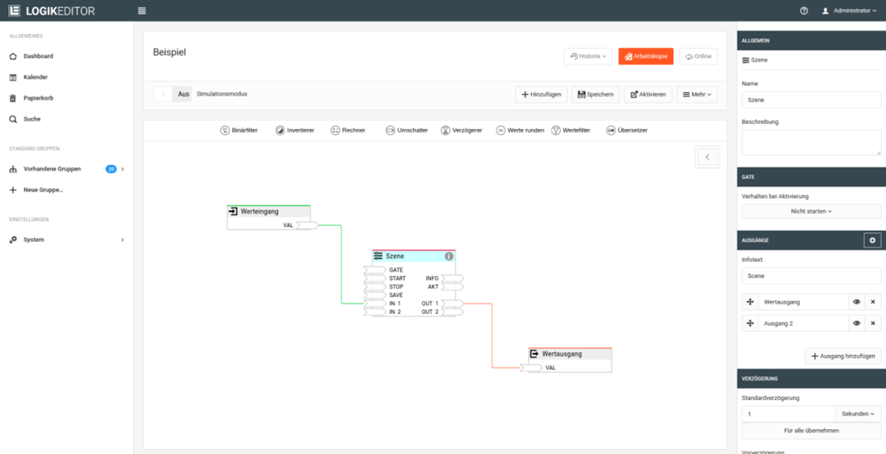Click the Name input field
This screenshot has width=886, height=454.
[811, 100]
